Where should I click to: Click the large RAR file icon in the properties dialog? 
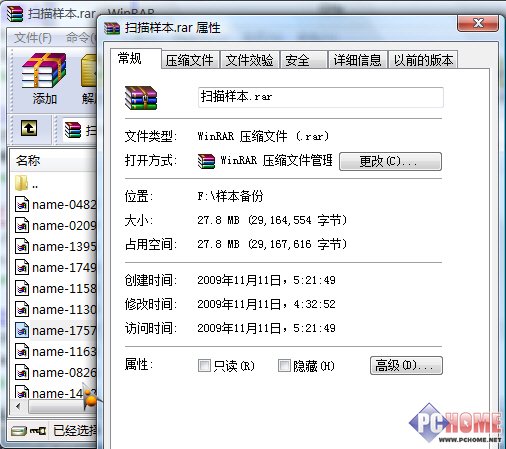141,98
